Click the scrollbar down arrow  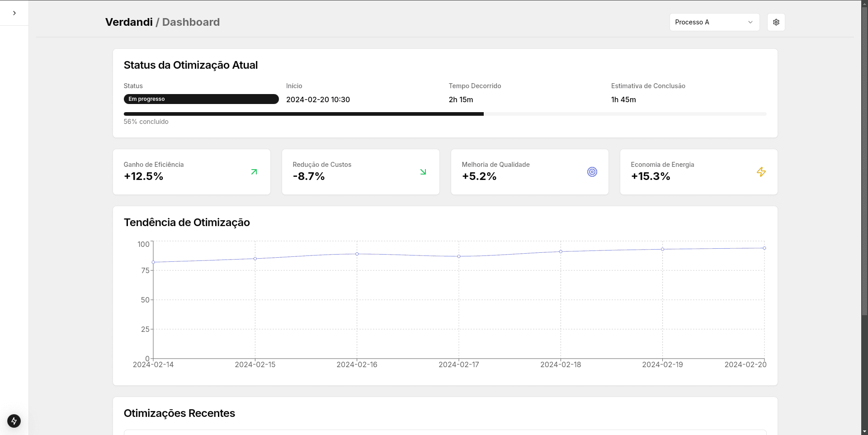point(864,432)
